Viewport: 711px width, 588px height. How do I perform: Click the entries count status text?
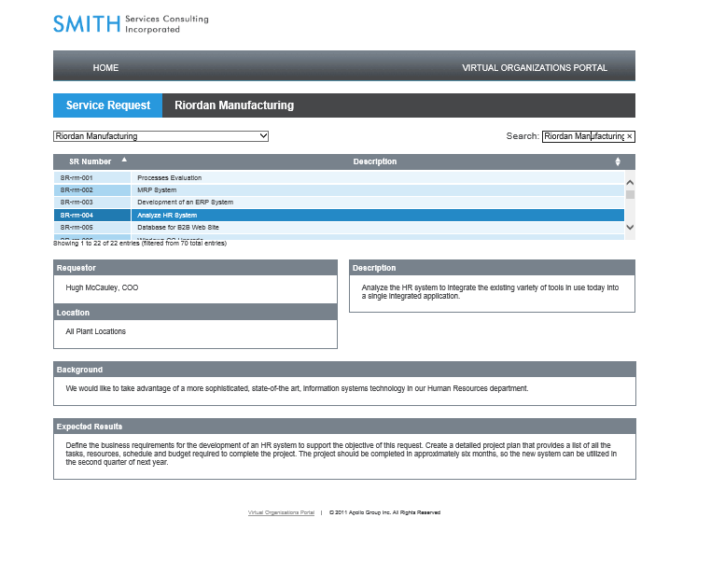(140, 244)
